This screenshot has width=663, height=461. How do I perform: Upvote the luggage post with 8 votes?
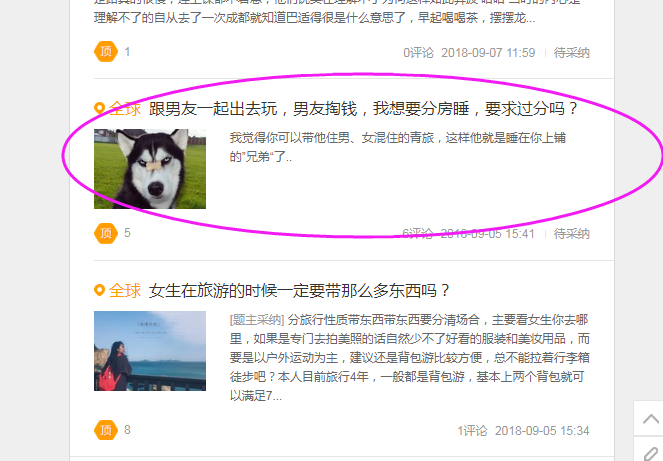pos(106,430)
